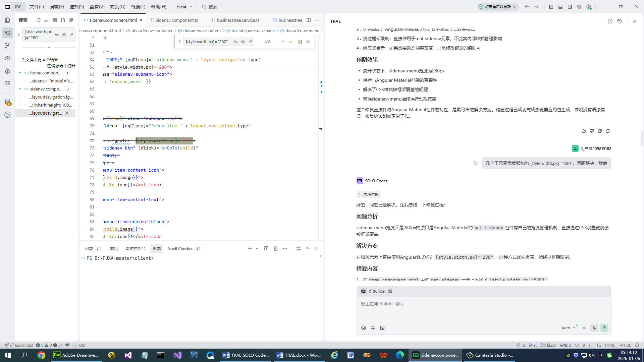The height and width of the screenshot is (362, 644).
Task: Split the editor with split icon
Action: coord(309,20)
